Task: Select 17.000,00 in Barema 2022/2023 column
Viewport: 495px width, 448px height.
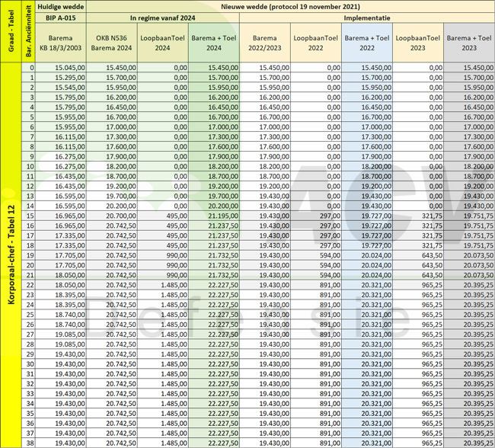Action: (x=265, y=126)
